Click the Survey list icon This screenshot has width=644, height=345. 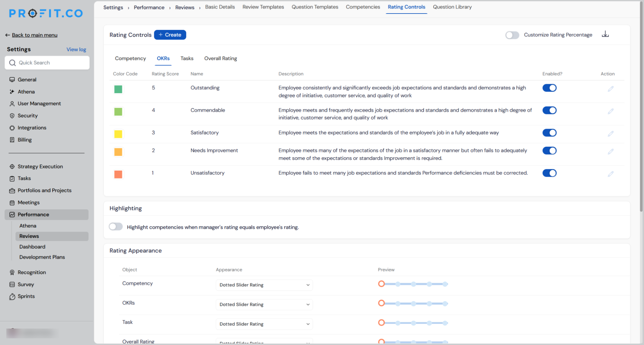pos(12,284)
